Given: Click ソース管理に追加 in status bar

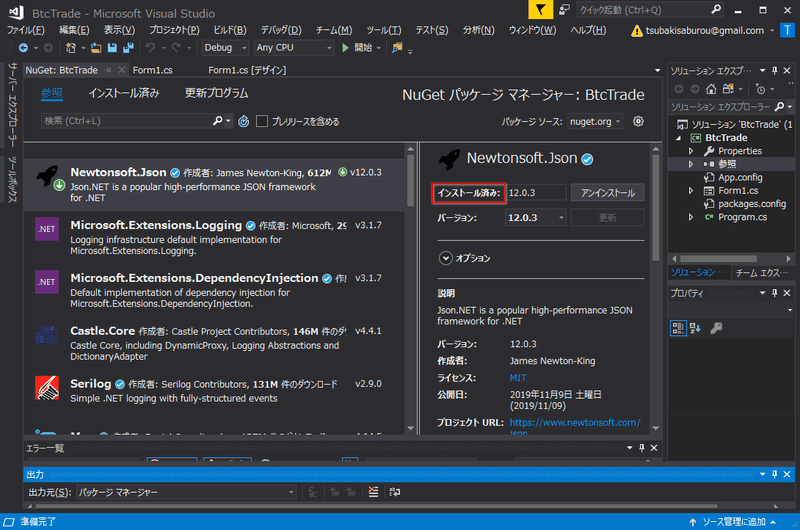Looking at the screenshot, I should [x=734, y=522].
